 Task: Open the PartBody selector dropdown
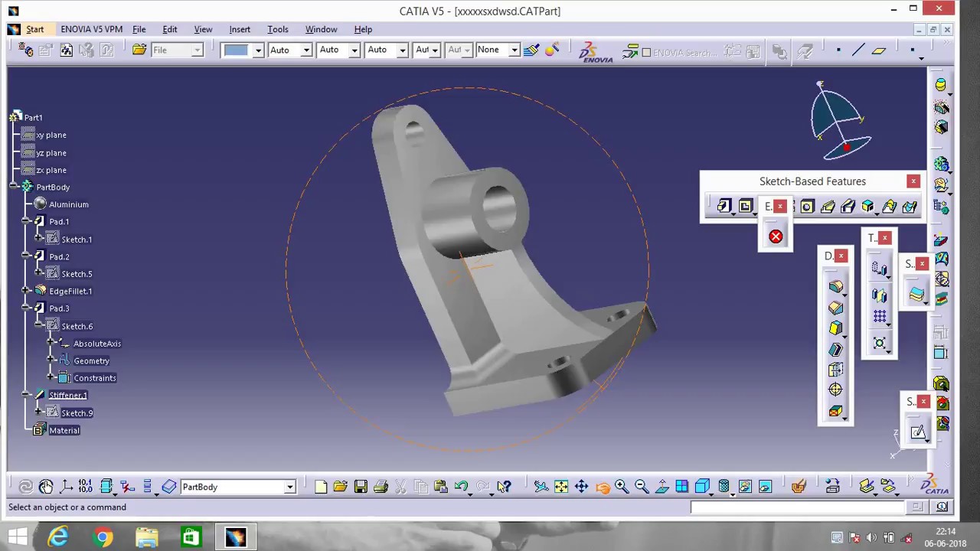[x=289, y=487]
